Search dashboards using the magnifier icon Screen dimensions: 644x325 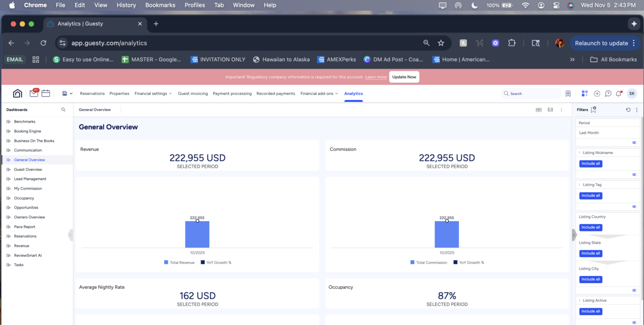(64, 110)
